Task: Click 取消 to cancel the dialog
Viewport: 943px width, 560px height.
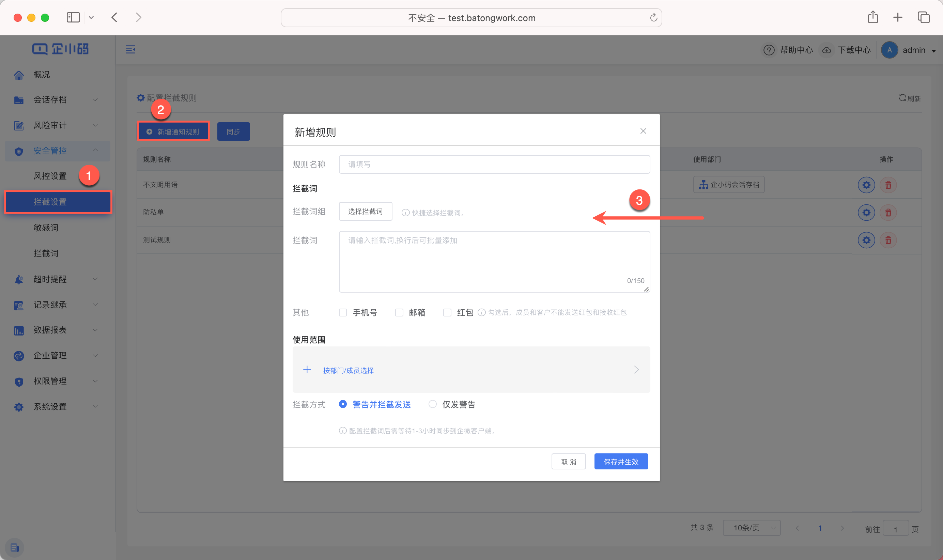Action: (568, 462)
